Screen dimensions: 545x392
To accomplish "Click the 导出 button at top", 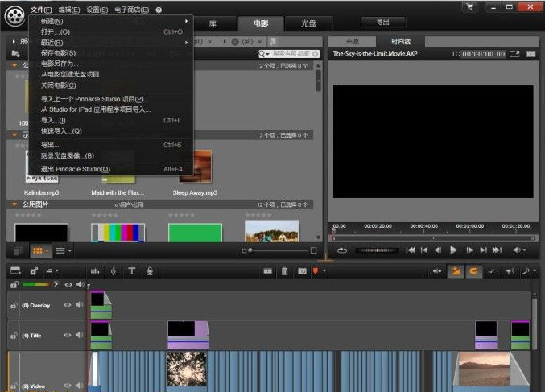I will [x=383, y=23].
